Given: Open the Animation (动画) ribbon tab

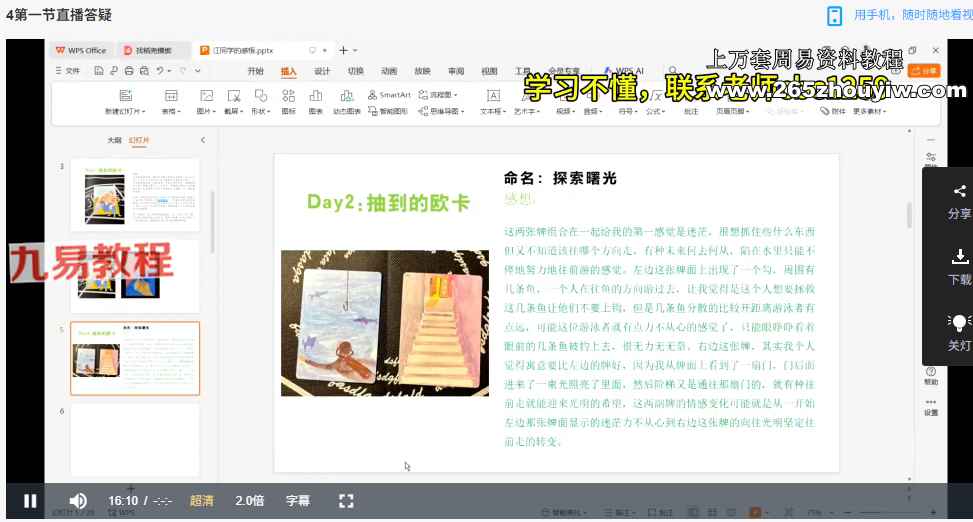Looking at the screenshot, I should (x=389, y=71).
